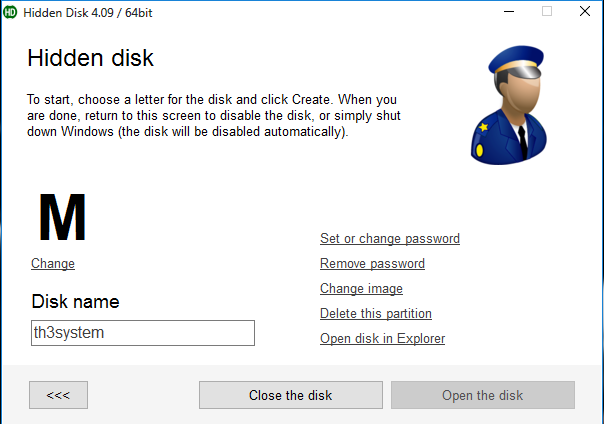This screenshot has width=604, height=424.
Task: Open Set or change password
Action: [x=390, y=239]
